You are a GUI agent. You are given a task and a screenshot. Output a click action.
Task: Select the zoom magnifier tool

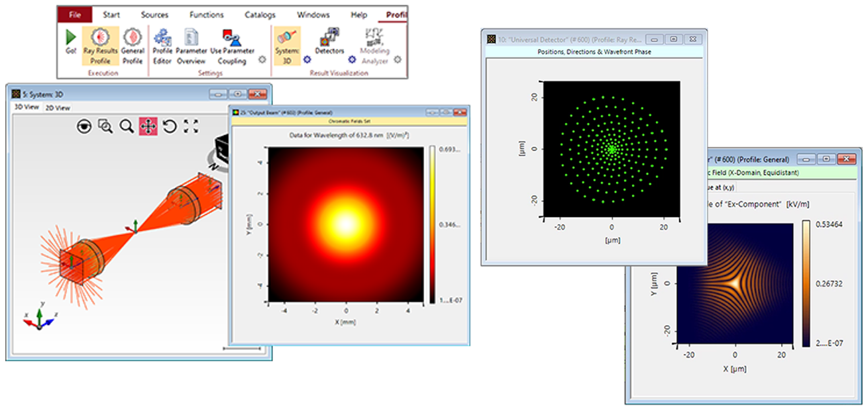click(126, 126)
